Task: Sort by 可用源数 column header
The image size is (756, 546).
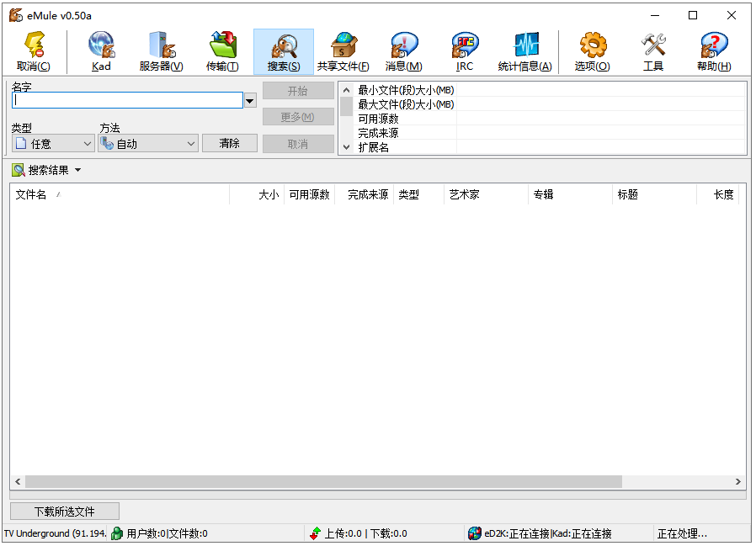Action: (310, 194)
